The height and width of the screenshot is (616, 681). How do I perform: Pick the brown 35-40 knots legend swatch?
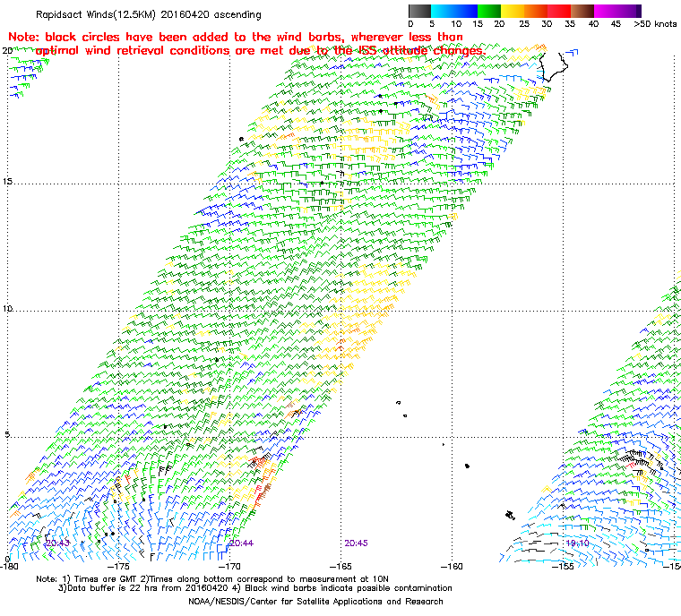pyautogui.click(x=582, y=11)
